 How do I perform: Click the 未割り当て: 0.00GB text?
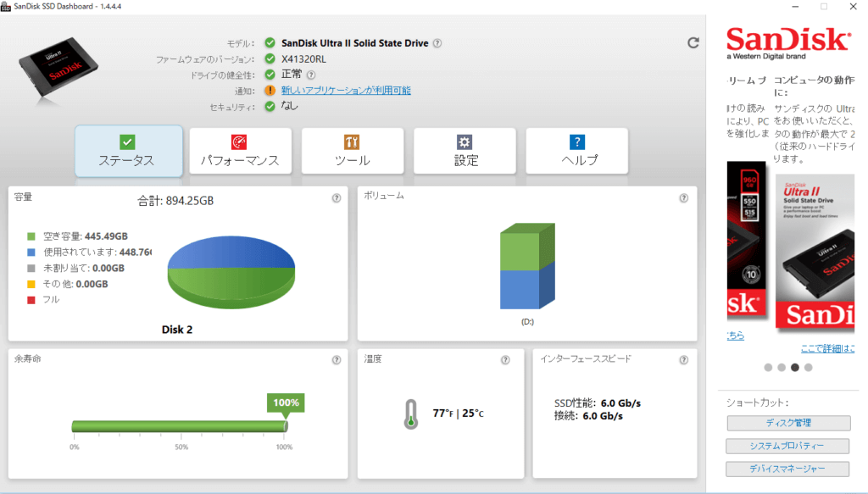tap(84, 269)
